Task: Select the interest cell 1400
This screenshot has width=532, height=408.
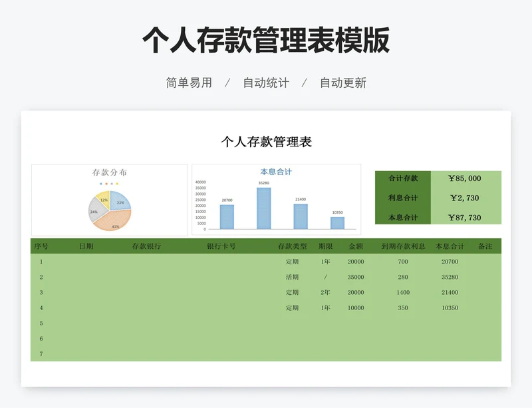Action: tap(403, 292)
